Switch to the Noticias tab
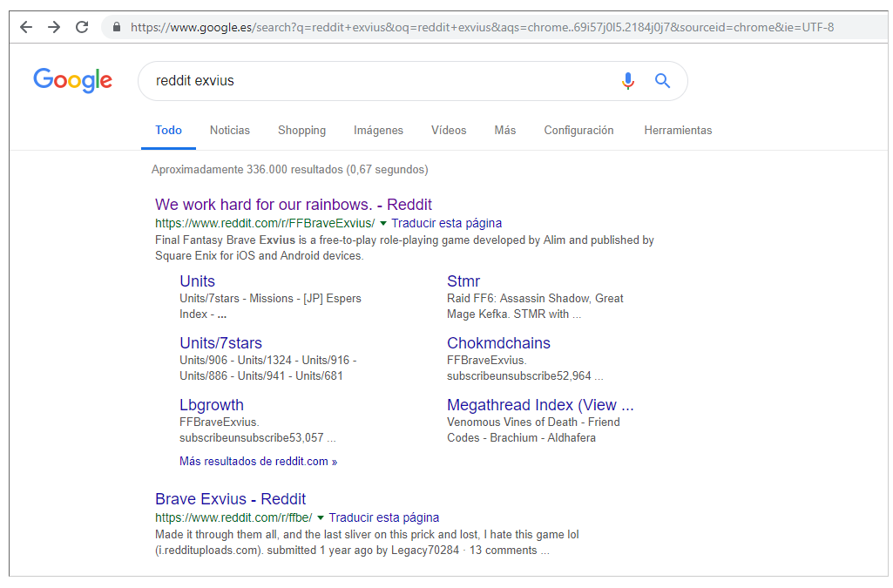The width and height of the screenshot is (893, 588). 229,131
